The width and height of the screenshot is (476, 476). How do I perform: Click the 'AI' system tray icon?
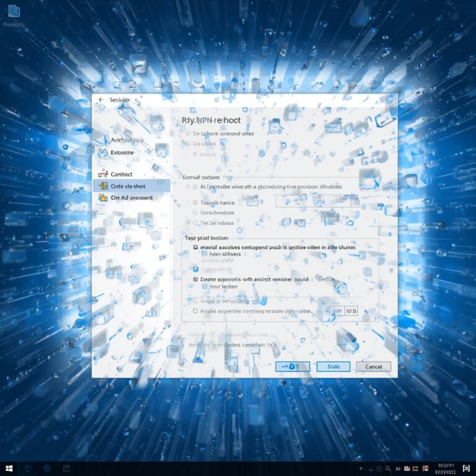point(398,469)
